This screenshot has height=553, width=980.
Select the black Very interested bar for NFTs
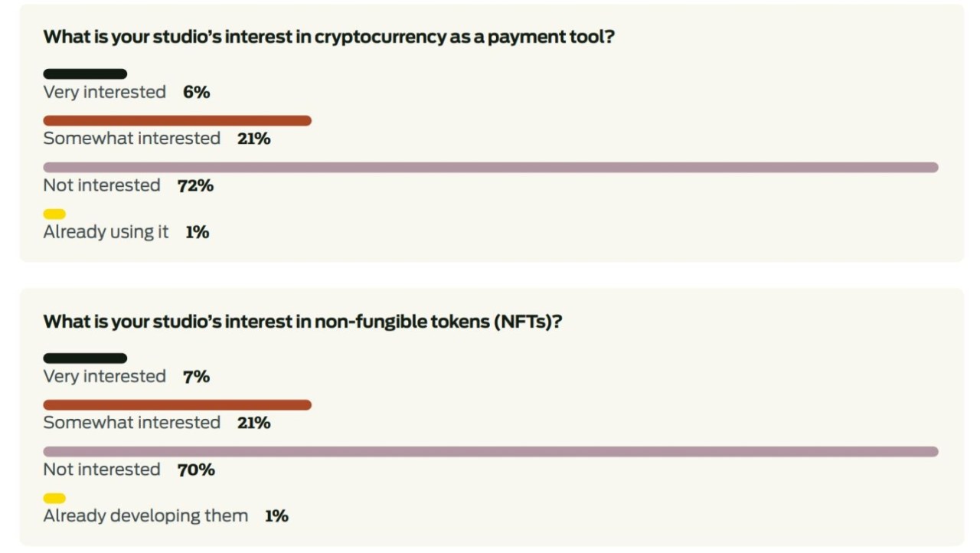click(85, 358)
